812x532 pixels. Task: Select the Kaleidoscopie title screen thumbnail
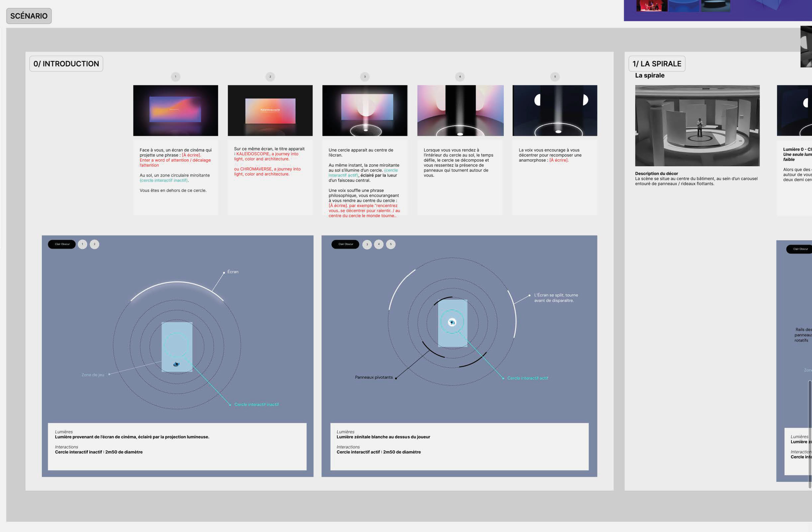coord(270,111)
